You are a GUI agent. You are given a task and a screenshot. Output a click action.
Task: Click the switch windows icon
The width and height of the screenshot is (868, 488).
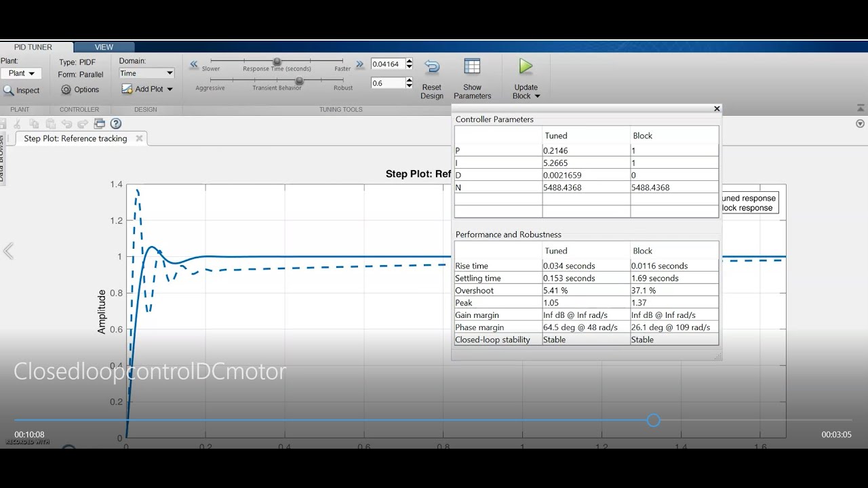[100, 123]
